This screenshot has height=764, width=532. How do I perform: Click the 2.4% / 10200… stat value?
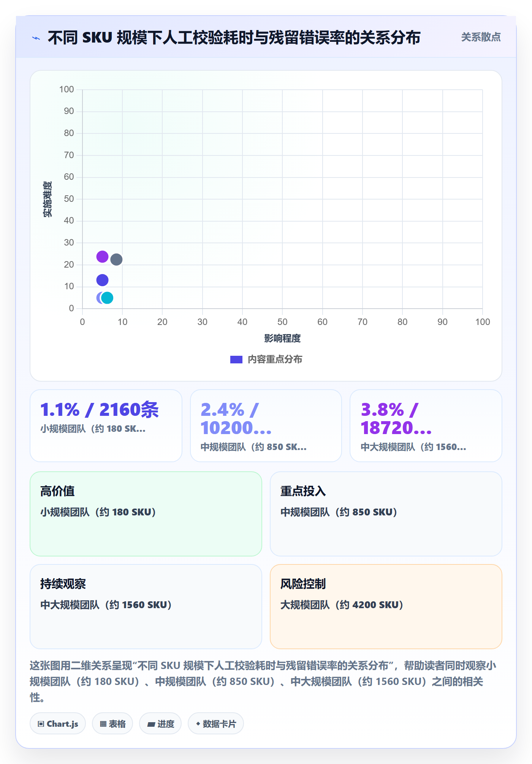coord(236,419)
